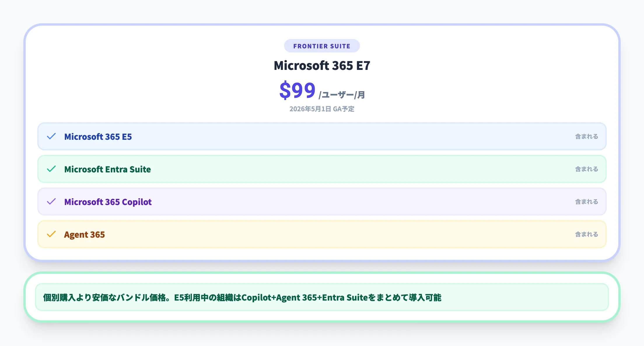Click 含まれる in the Entra Suite row
This screenshot has width=644, height=346.
(x=586, y=169)
